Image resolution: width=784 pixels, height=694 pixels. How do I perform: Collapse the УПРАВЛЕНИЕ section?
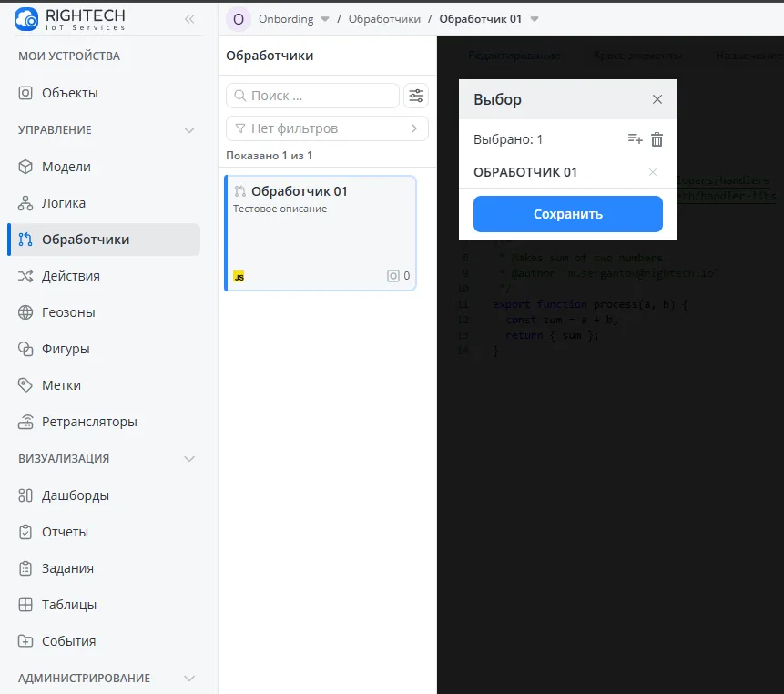click(189, 130)
